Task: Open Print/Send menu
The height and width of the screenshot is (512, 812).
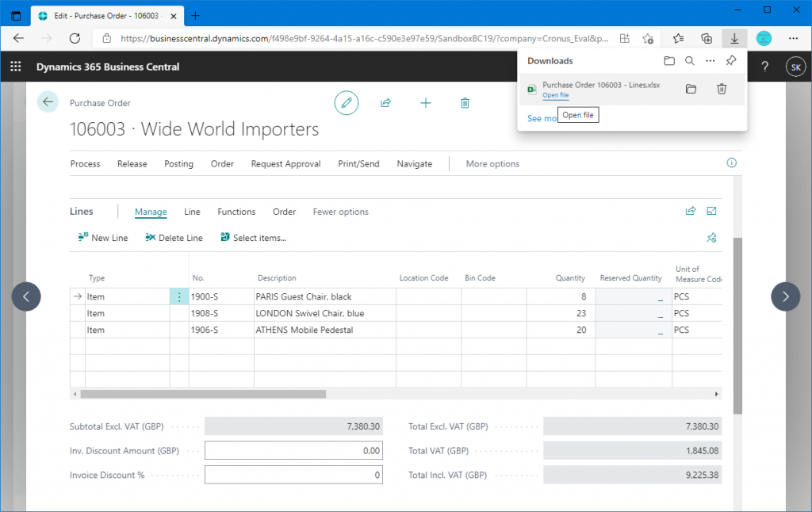Action: (x=359, y=163)
